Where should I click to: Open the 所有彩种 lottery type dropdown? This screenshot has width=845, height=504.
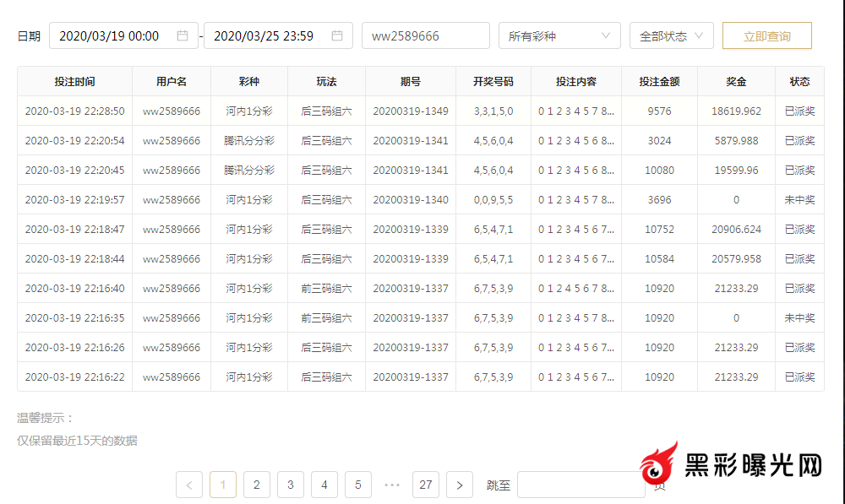click(558, 36)
